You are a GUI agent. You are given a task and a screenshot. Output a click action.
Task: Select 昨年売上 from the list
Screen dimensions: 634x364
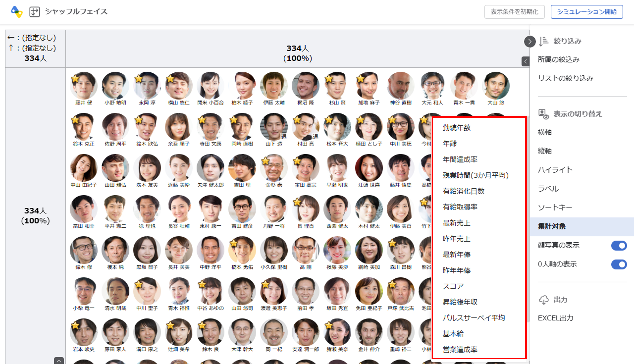click(457, 238)
